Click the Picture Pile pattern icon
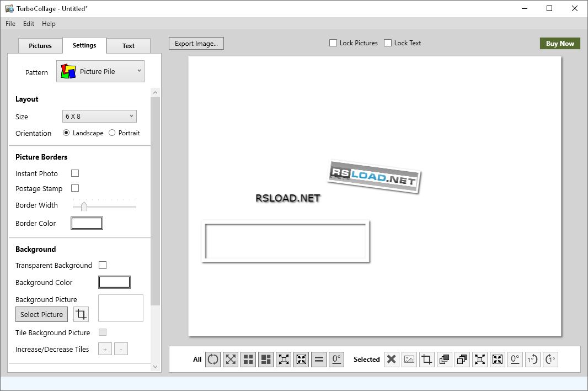The image size is (588, 391). [68, 71]
